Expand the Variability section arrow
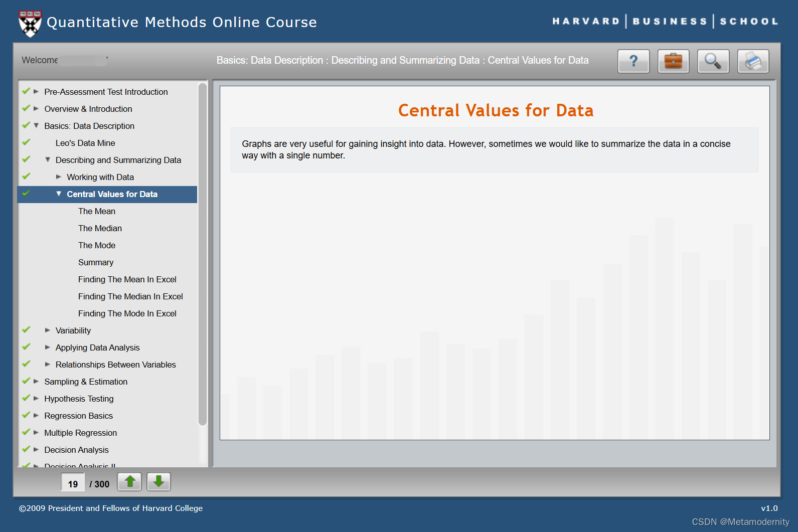Screen dimensions: 798x532 pyautogui.click(x=48, y=330)
